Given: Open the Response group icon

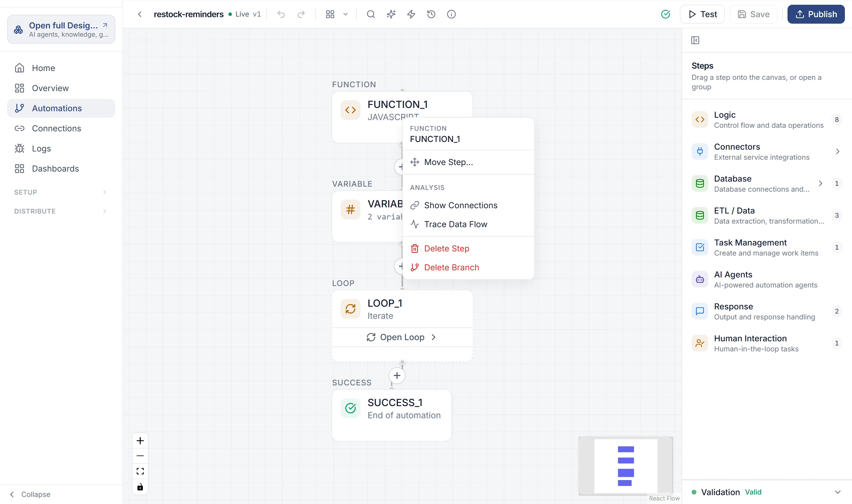Looking at the screenshot, I should tap(700, 311).
